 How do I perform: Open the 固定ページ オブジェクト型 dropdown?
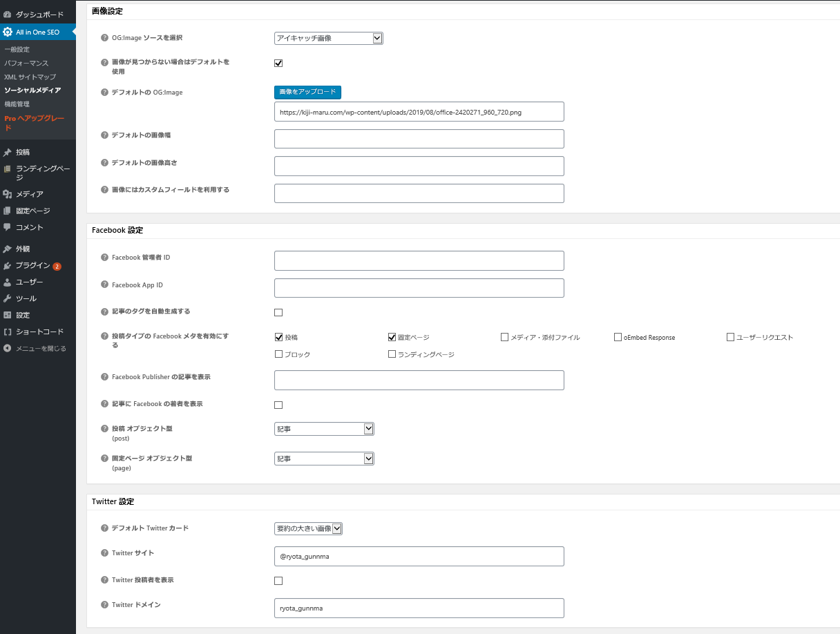tap(324, 459)
